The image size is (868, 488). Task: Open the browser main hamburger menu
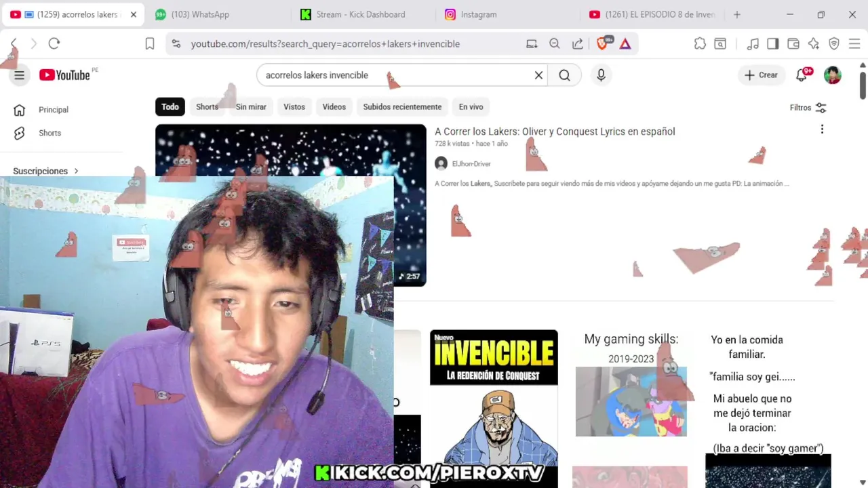point(854,44)
